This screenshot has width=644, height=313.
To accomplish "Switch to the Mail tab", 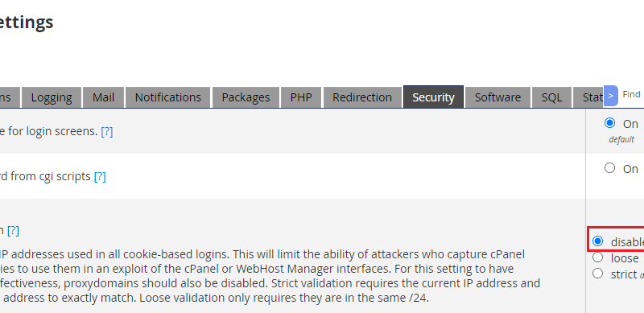I will click(x=103, y=97).
